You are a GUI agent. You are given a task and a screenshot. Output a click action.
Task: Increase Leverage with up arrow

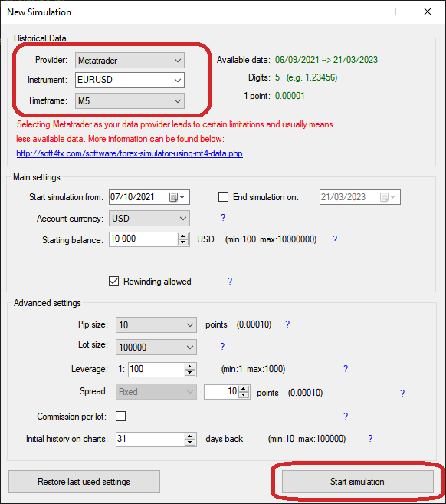click(x=190, y=366)
